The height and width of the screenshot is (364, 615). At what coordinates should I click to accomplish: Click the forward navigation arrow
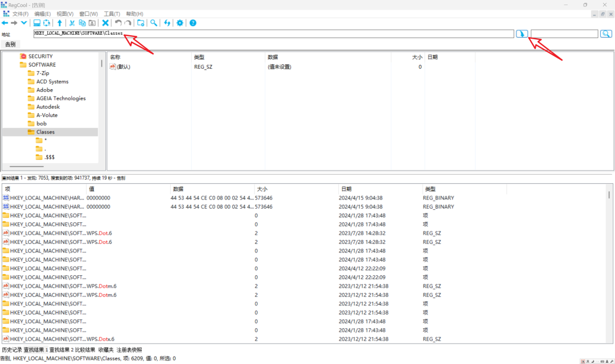coord(14,23)
